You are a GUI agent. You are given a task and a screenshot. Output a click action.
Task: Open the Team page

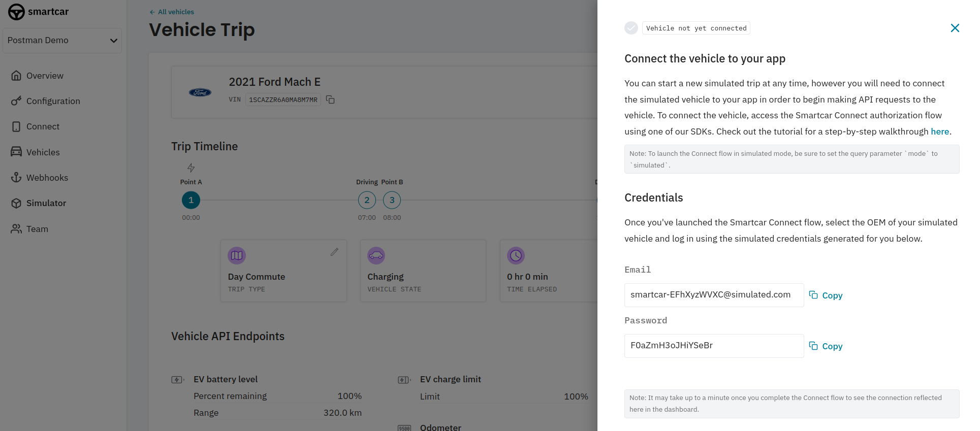(x=37, y=229)
